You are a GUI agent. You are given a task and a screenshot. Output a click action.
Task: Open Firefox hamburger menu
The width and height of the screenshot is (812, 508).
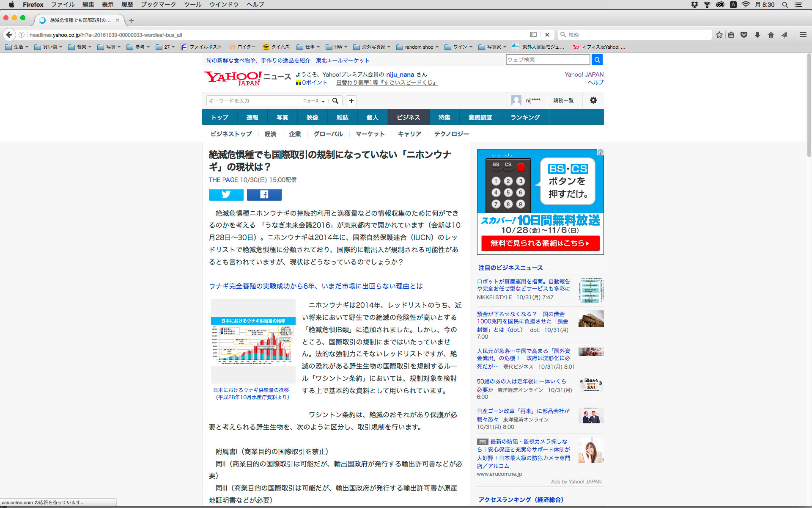[x=803, y=35]
